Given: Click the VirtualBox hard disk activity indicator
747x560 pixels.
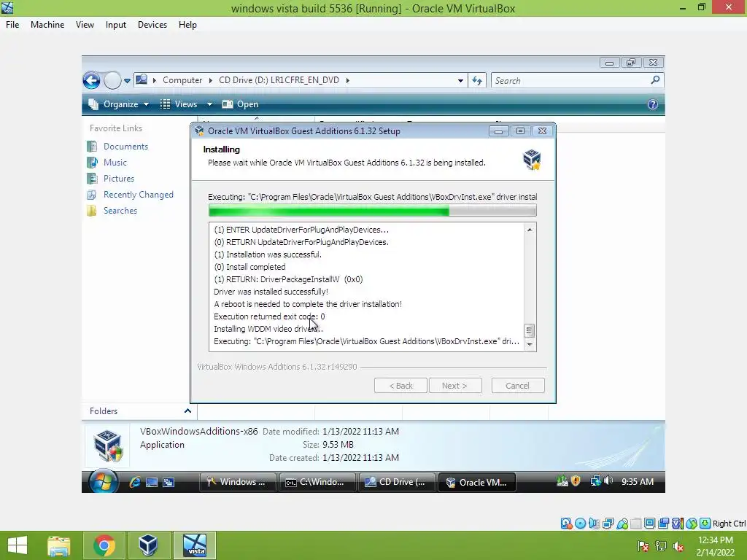Looking at the screenshot, I should point(566,524).
